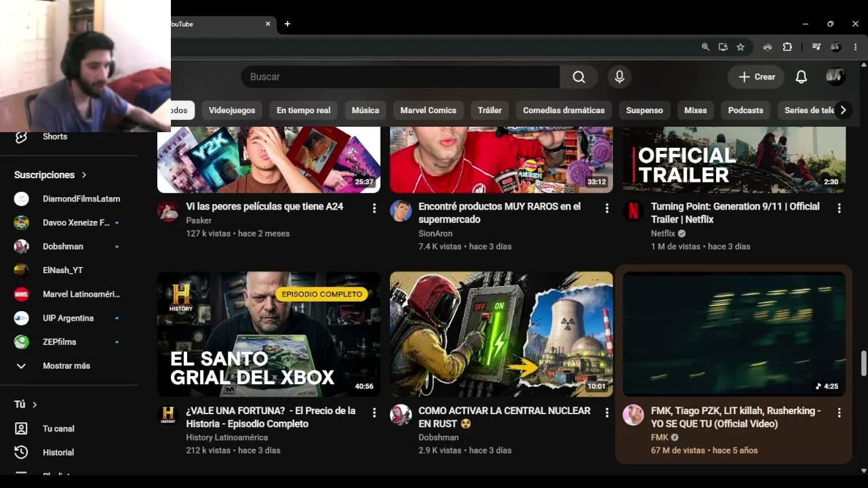The width and height of the screenshot is (868, 488).
Task: Open the Chrome three-dot menu
Action: click(x=855, y=47)
